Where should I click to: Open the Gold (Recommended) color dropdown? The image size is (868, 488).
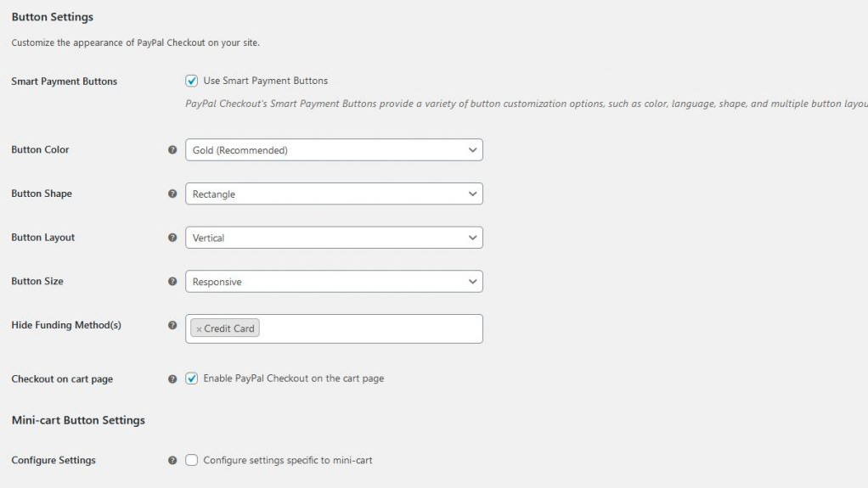(x=334, y=150)
